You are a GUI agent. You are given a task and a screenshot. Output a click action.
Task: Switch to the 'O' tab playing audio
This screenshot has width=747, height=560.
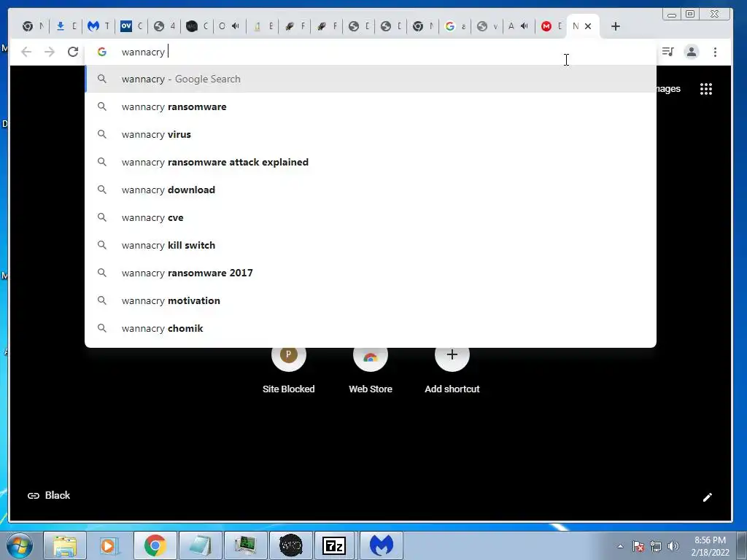coord(228,26)
